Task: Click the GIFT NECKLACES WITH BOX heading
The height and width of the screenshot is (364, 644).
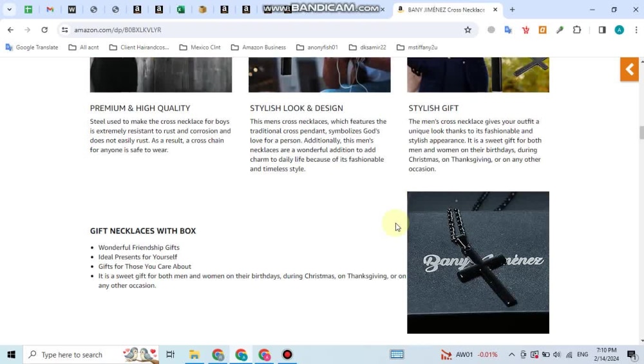Action: [143, 231]
